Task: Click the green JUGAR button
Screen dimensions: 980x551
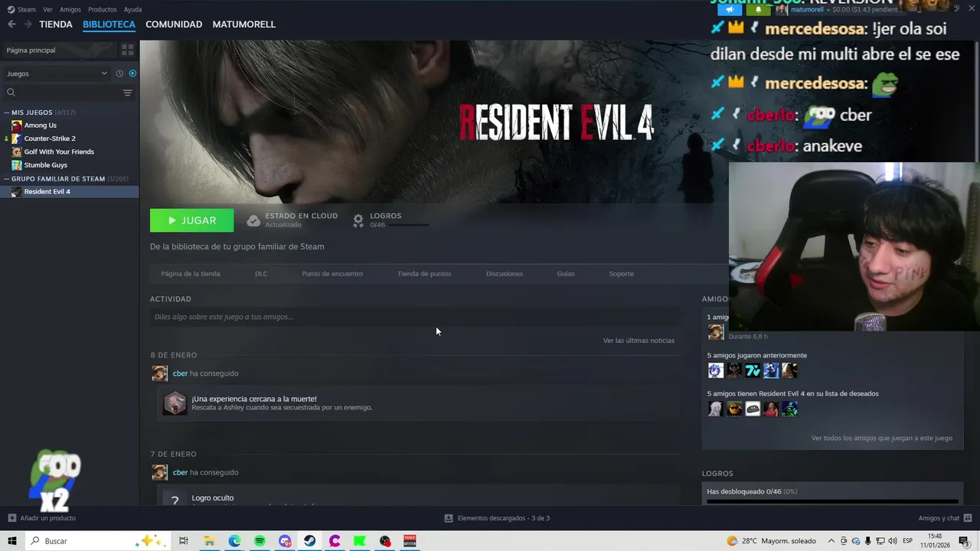Action: tap(192, 220)
